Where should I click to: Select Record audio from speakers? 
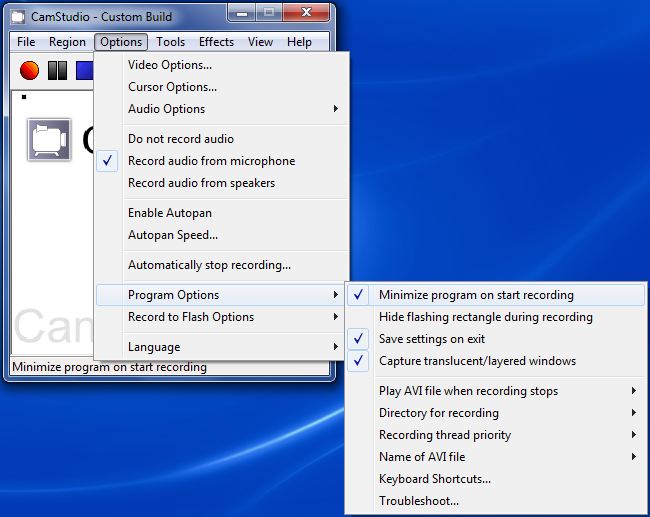click(x=221, y=183)
